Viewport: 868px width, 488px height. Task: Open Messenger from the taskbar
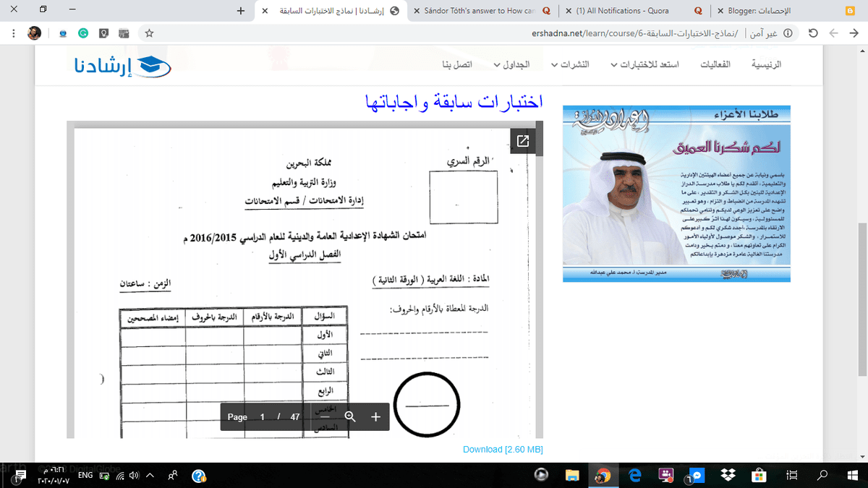(696, 476)
